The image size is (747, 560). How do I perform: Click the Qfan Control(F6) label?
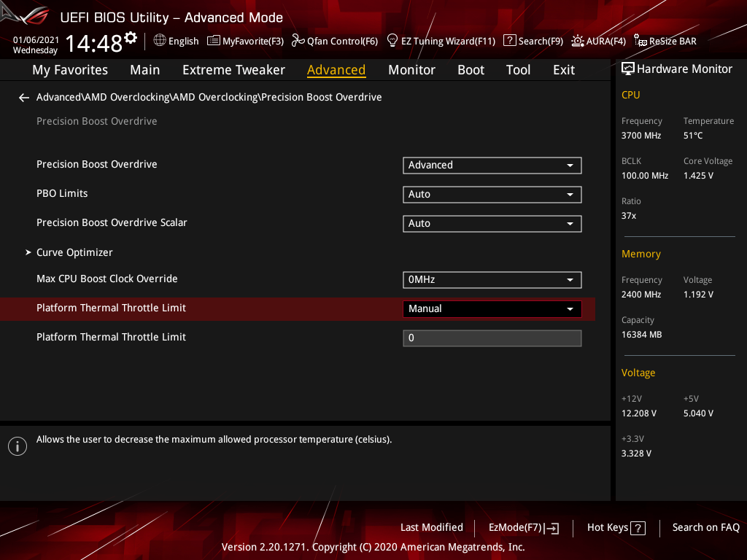[x=342, y=42]
